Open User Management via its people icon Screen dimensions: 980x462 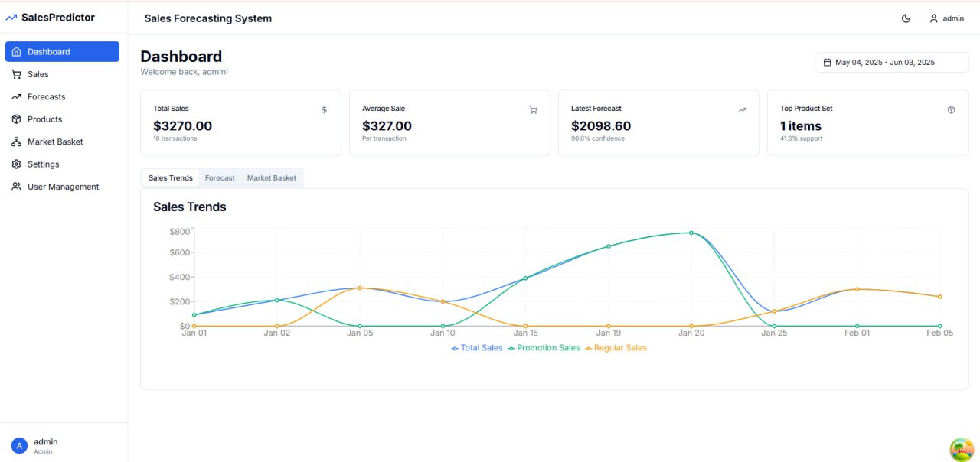tap(16, 187)
